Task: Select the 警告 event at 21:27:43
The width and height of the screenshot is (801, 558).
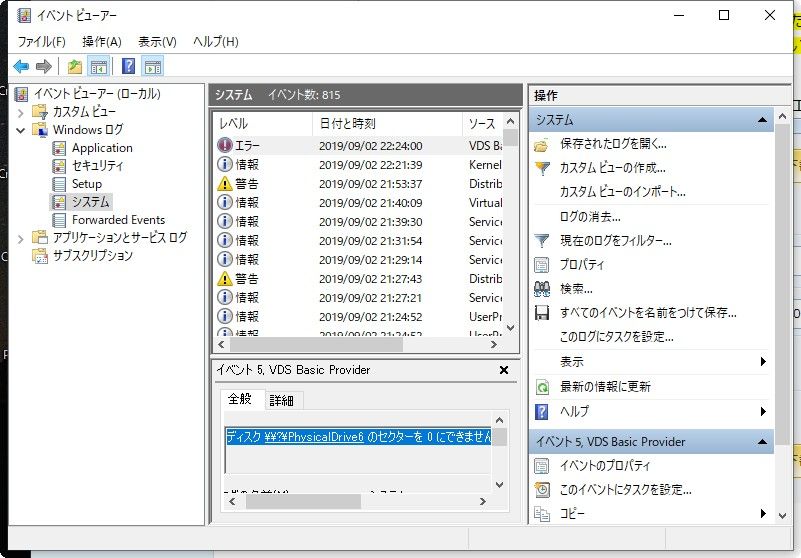Action: tap(359, 278)
